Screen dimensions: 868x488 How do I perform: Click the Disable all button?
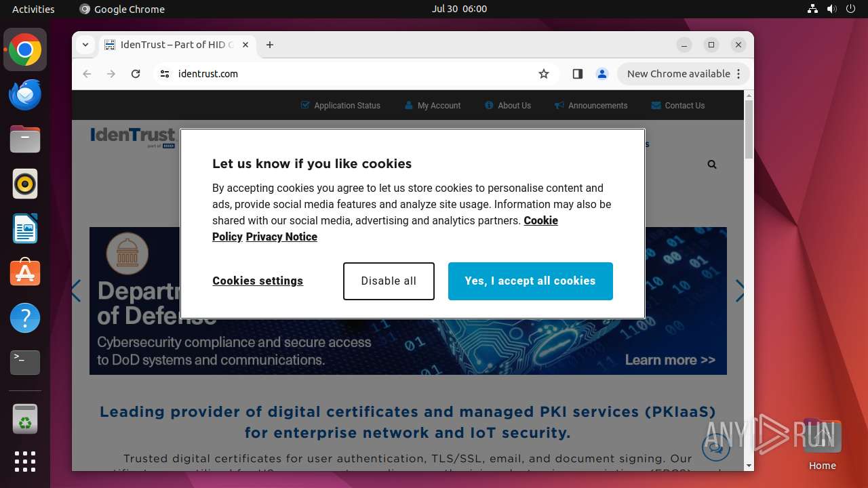click(389, 281)
